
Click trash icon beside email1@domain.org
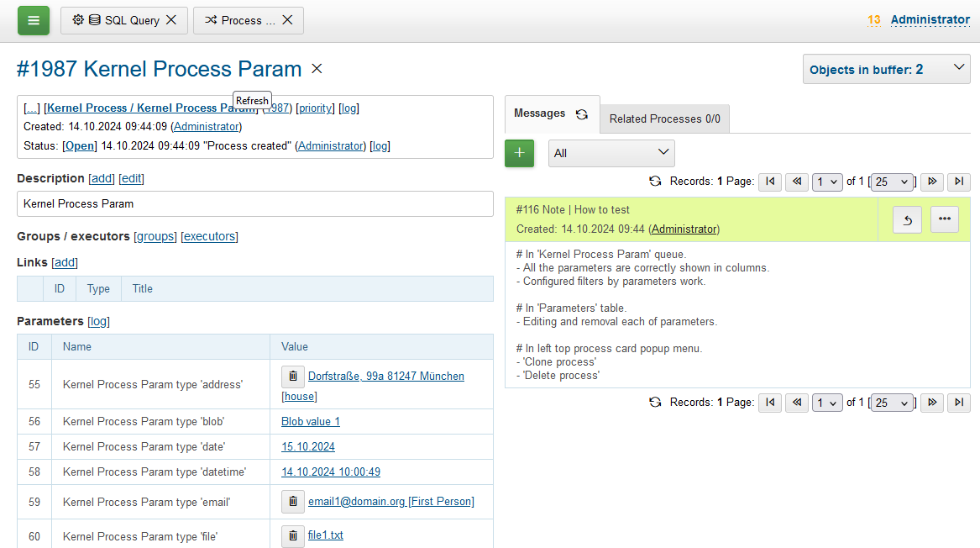coord(292,502)
